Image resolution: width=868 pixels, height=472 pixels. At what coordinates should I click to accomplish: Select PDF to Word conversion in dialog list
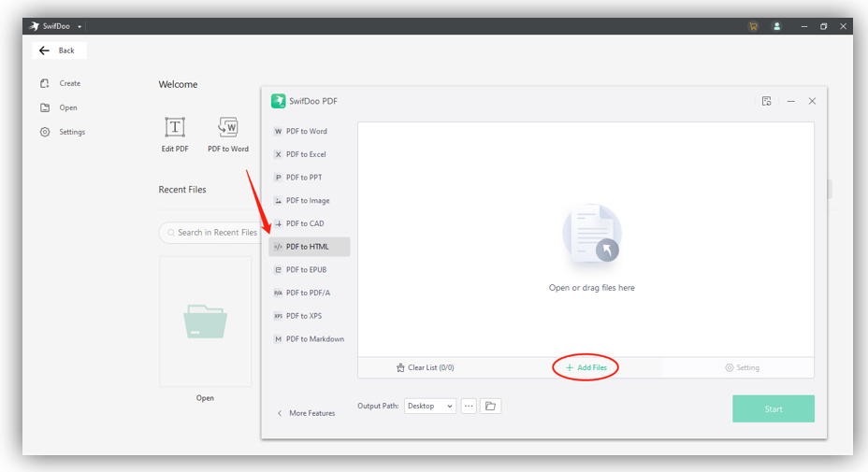click(x=309, y=131)
